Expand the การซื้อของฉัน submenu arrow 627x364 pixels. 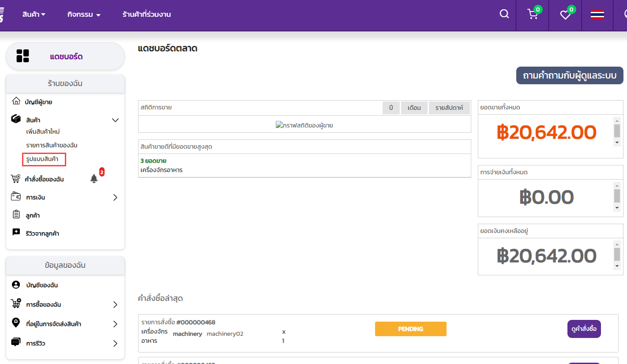(x=115, y=304)
